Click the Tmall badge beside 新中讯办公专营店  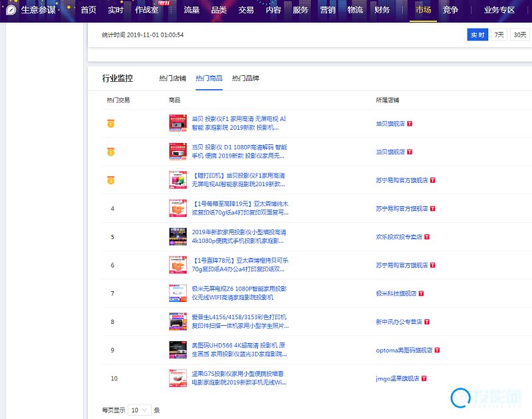point(428,322)
